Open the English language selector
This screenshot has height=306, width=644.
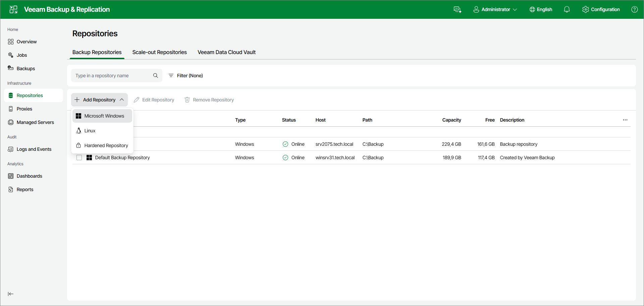point(541,9)
